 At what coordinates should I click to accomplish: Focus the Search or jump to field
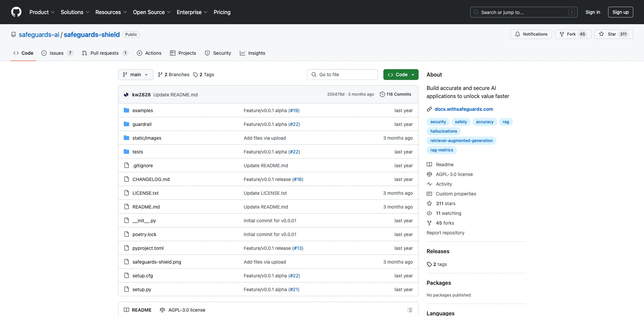tap(524, 12)
